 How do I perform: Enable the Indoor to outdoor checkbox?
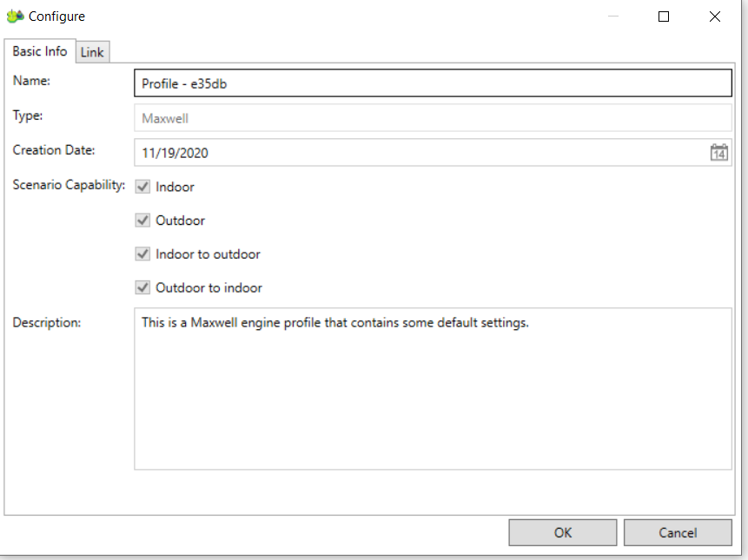(x=143, y=254)
